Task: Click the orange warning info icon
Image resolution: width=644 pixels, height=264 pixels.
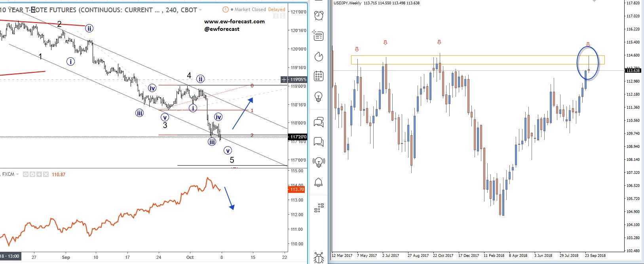Action: [225, 9]
